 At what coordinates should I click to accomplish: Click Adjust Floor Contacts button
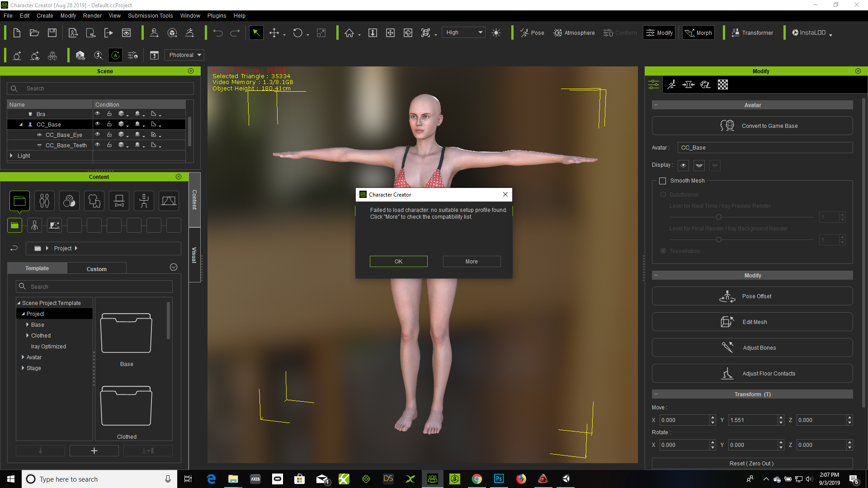click(x=752, y=373)
